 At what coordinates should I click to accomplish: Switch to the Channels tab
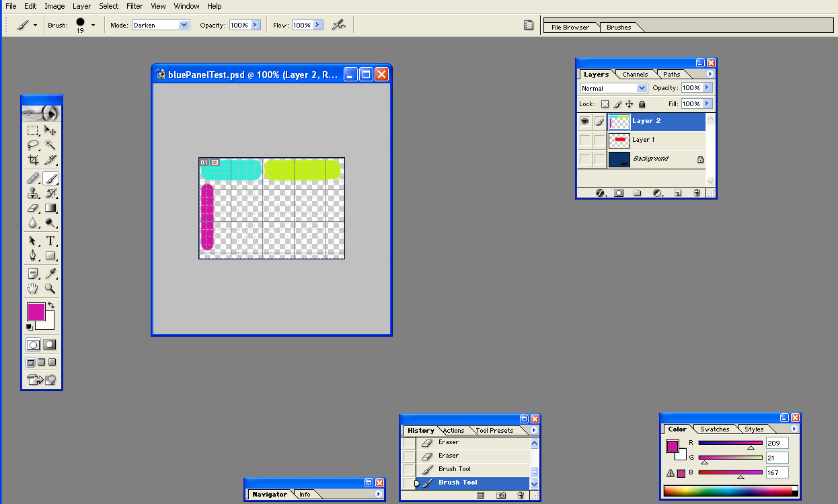(635, 75)
